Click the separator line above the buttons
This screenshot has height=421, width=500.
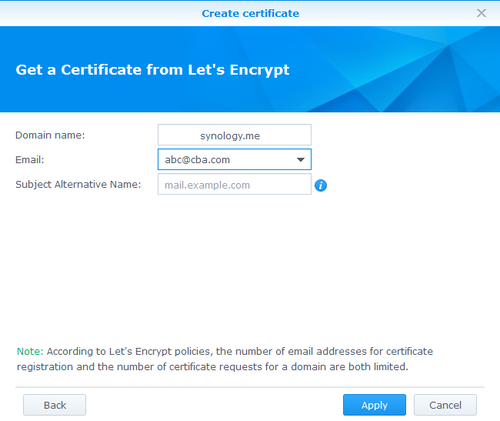click(x=250, y=387)
